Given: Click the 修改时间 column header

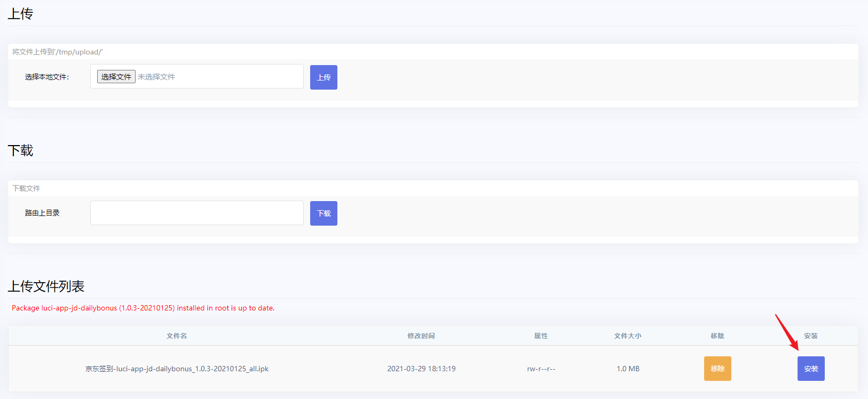Looking at the screenshot, I should [x=421, y=336].
